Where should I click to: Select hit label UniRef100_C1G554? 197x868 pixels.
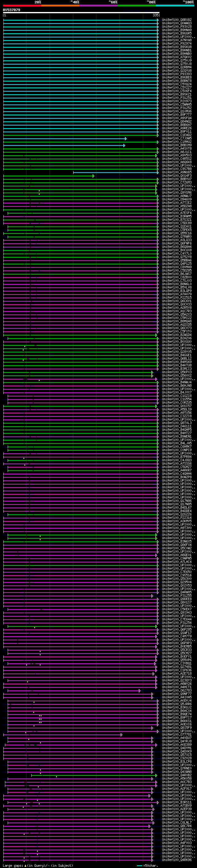tap(177, 399)
